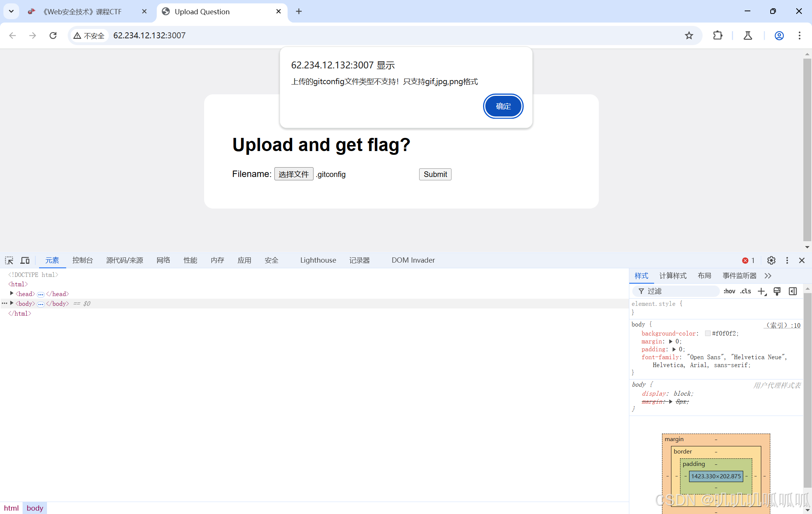Open DevTools settings gear
Screen dimensions: 812x514
[771, 260]
